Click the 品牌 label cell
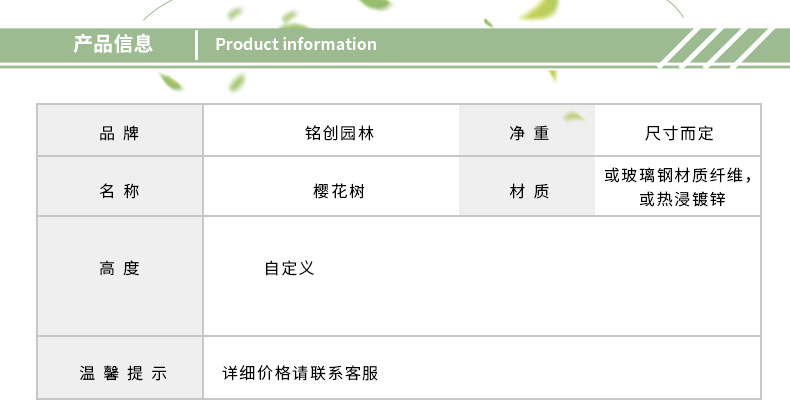Image resolution: width=790 pixels, height=414 pixels. pyautogui.click(x=120, y=133)
